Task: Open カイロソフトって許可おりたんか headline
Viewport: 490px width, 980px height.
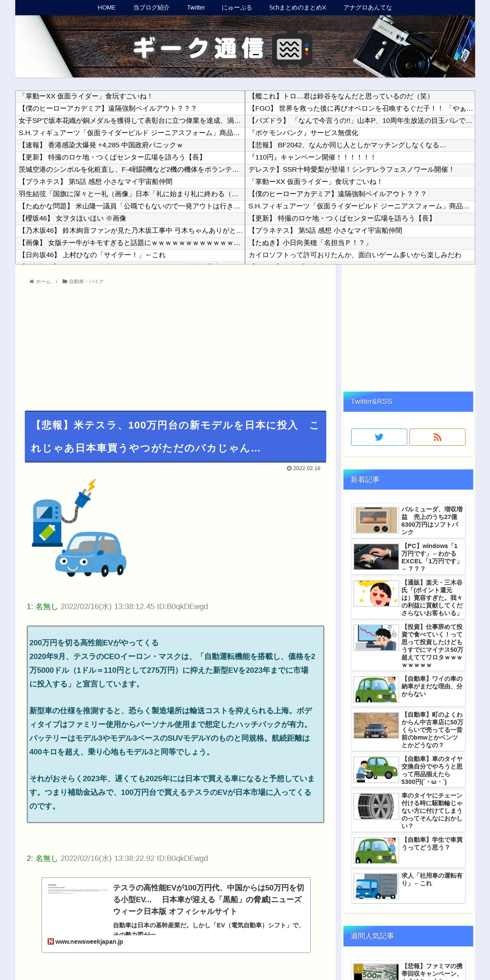Action: [x=360, y=255]
